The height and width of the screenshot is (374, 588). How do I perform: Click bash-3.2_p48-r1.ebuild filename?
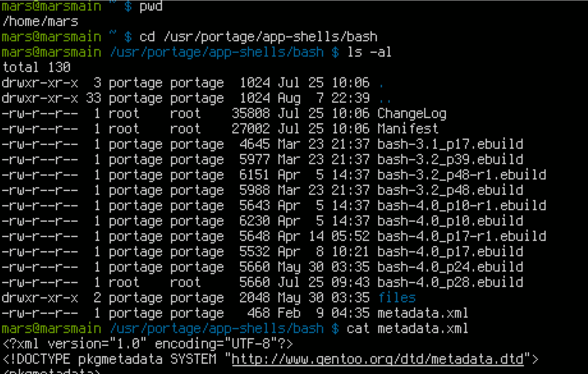[461, 175]
